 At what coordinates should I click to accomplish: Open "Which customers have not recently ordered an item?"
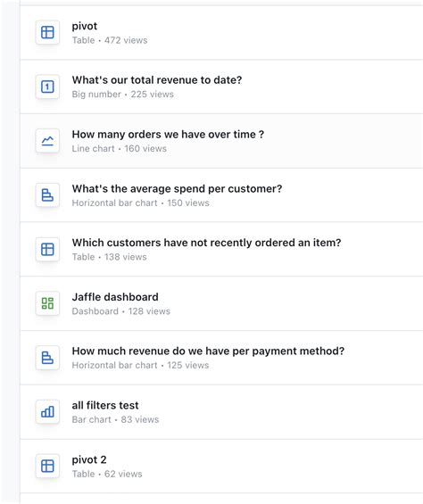(x=206, y=243)
